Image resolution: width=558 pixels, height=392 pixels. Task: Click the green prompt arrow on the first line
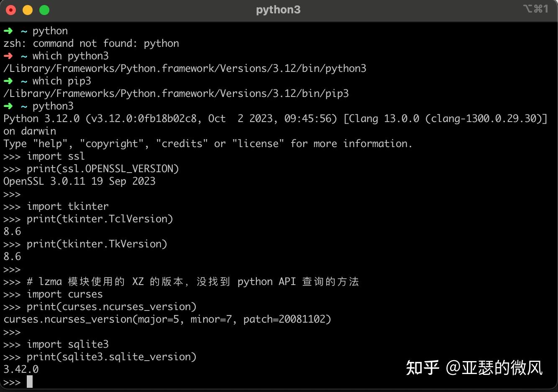click(8, 31)
